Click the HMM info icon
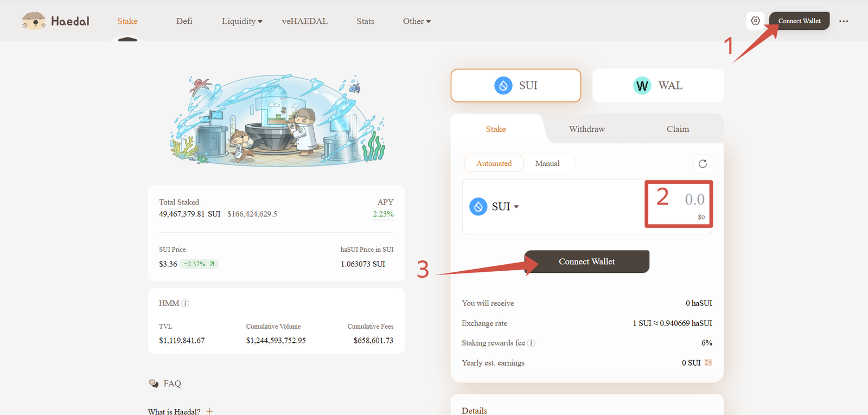The height and width of the screenshot is (415, 868). tap(186, 303)
